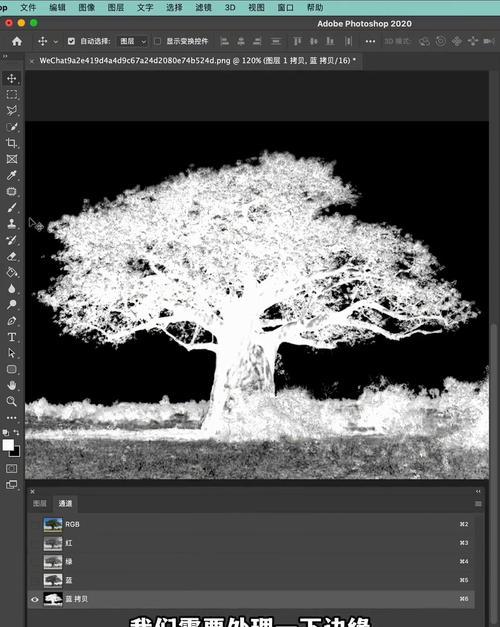Select the Horizontal Type tool
Viewport: 500px width, 627px height.
12,337
